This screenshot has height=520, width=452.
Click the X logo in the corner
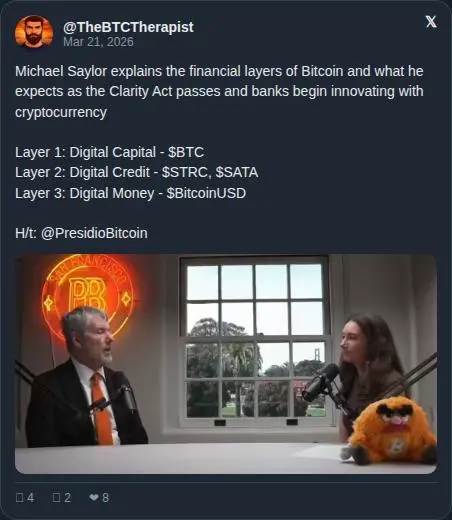[x=431, y=22]
